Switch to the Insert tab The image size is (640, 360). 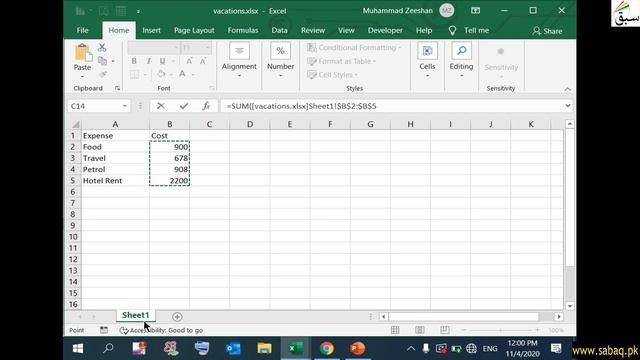click(x=151, y=31)
